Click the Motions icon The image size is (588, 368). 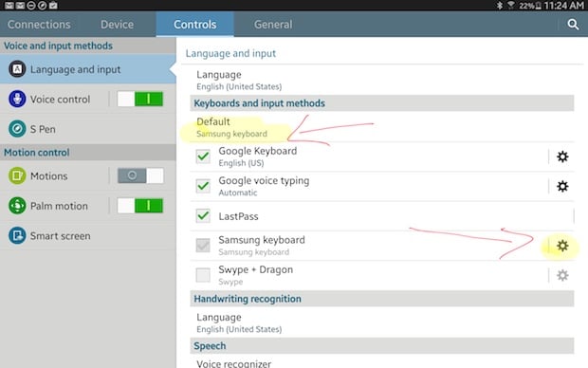(17, 175)
